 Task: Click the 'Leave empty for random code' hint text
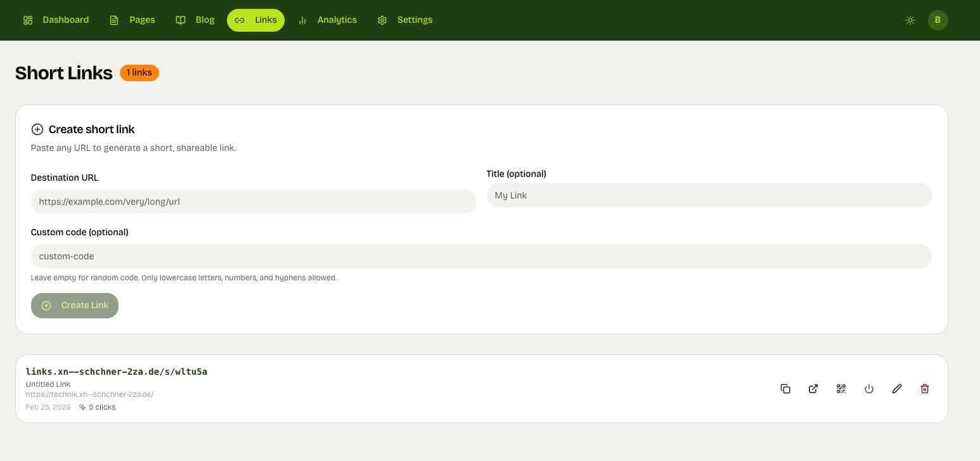pos(184,278)
